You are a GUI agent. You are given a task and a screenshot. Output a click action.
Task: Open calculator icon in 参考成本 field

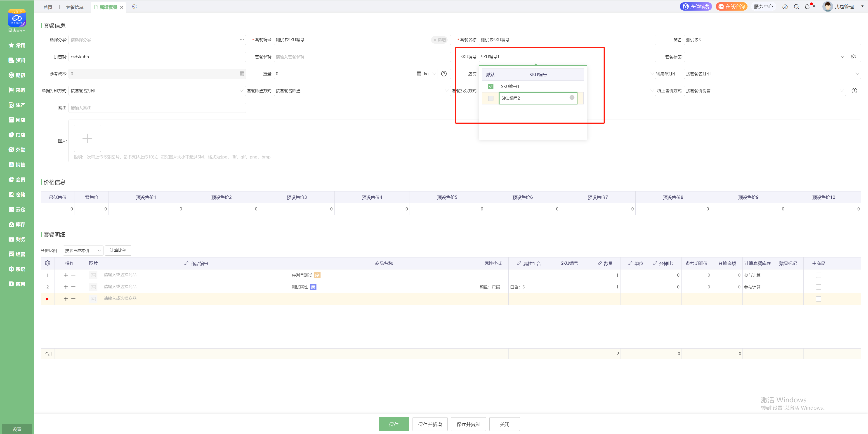click(x=242, y=74)
